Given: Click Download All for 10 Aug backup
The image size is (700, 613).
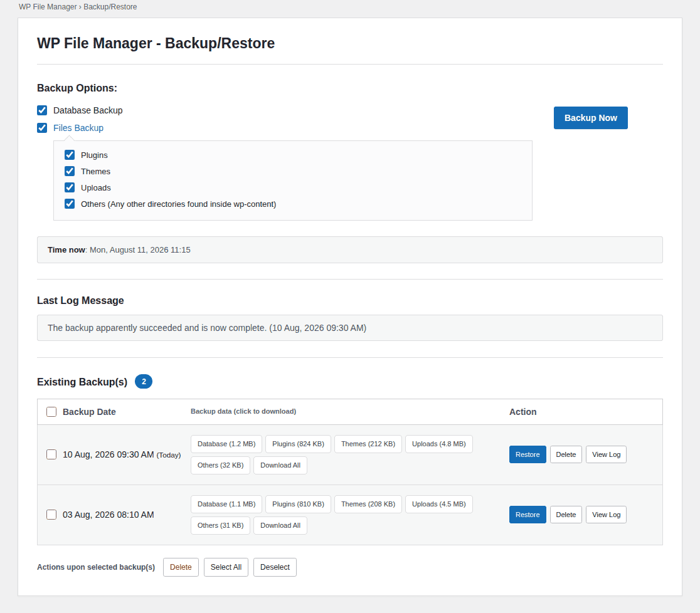Looking at the screenshot, I should (x=280, y=465).
